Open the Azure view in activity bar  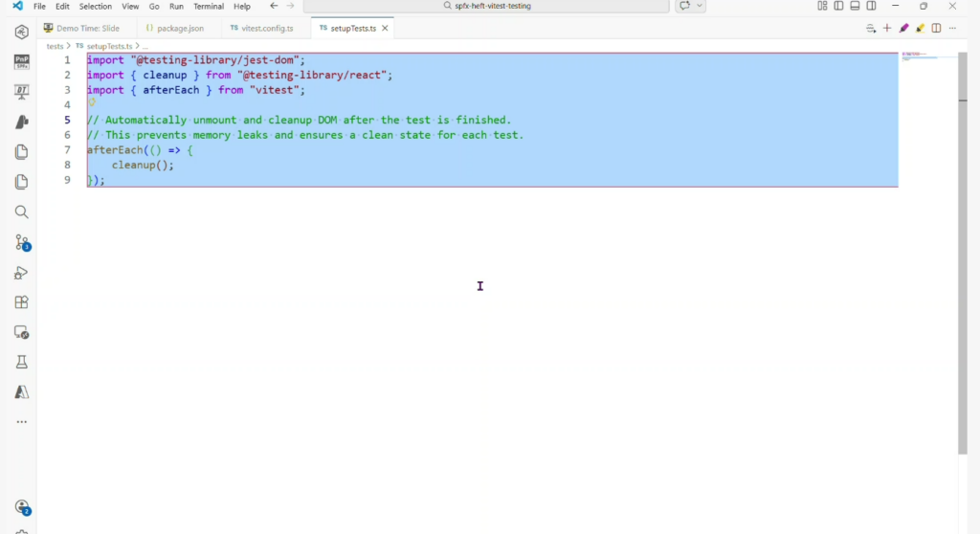(21, 392)
